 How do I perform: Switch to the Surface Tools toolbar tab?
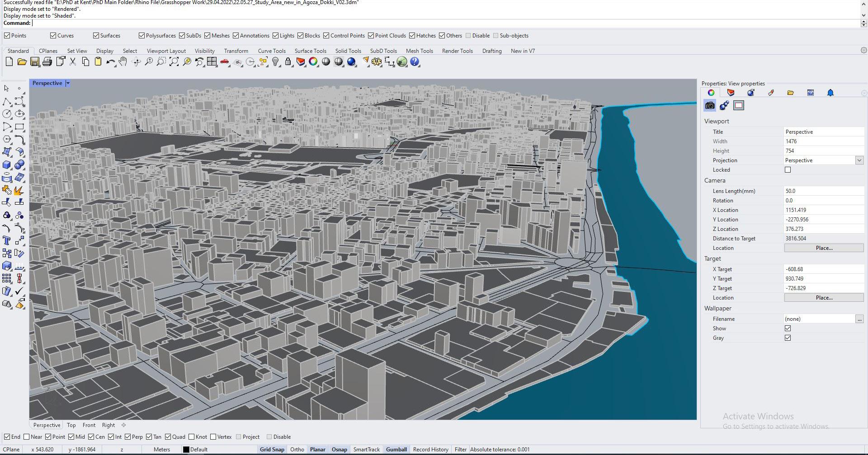[x=310, y=51]
